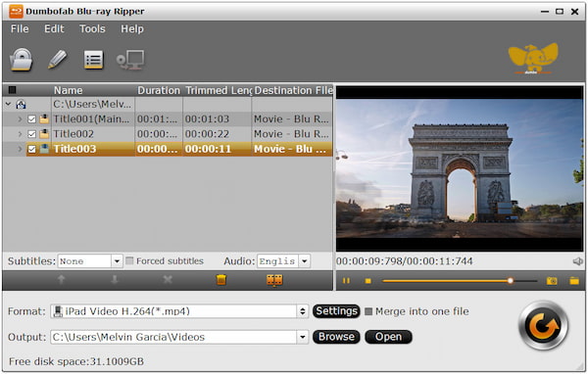Click the Duration column header

(x=159, y=90)
